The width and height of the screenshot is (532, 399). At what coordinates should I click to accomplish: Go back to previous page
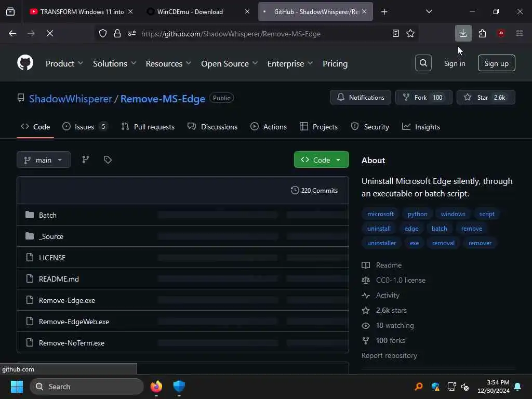click(x=12, y=33)
